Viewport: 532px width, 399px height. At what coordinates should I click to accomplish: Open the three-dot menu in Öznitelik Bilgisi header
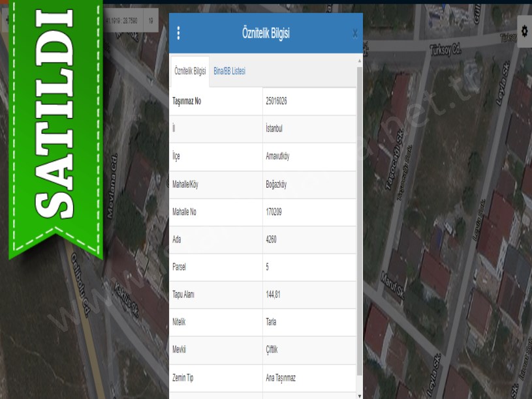(178, 33)
